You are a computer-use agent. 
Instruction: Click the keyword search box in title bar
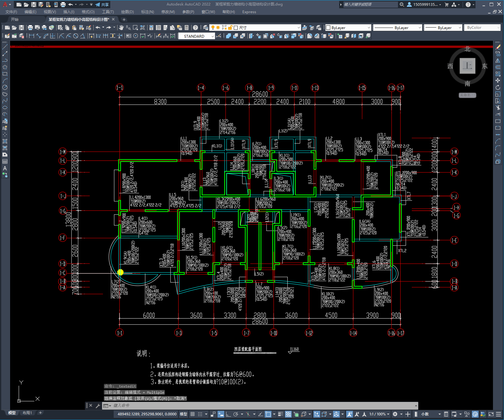pos(370,5)
